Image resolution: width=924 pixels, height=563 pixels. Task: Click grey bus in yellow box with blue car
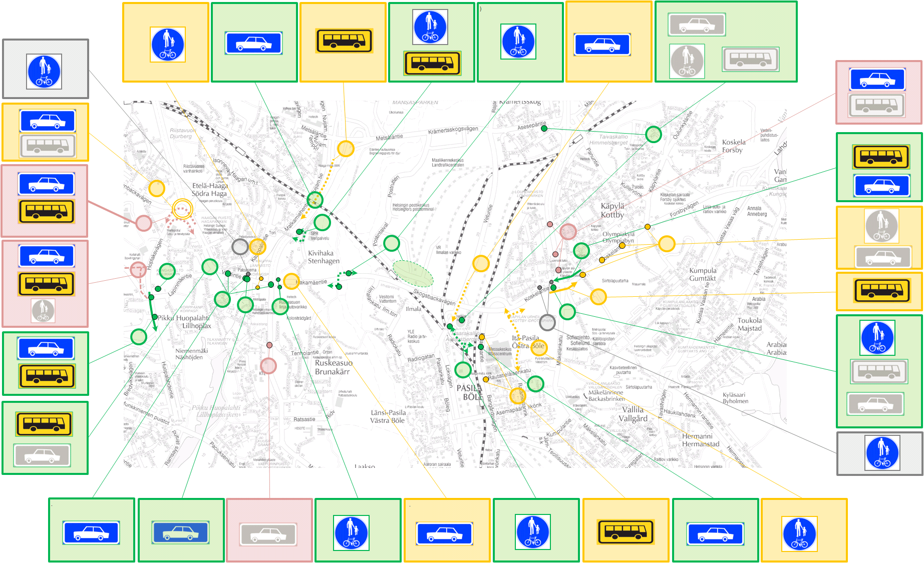48,146
